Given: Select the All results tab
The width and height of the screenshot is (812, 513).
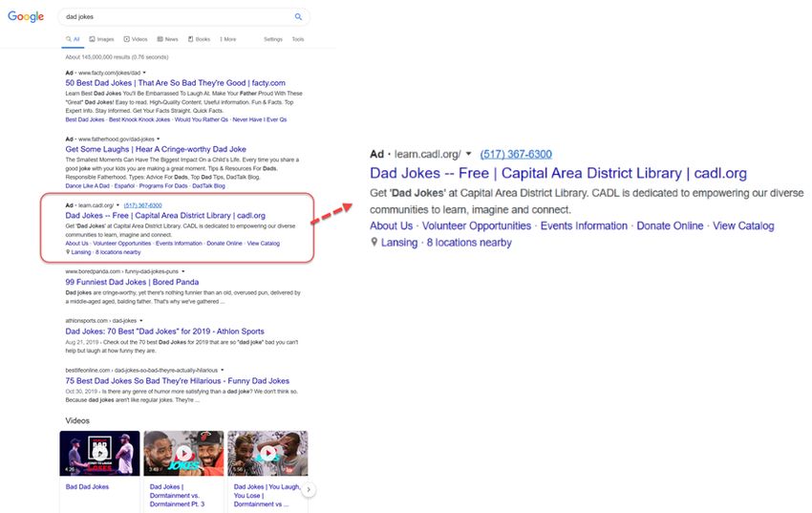Looking at the screenshot, I should (x=73, y=39).
